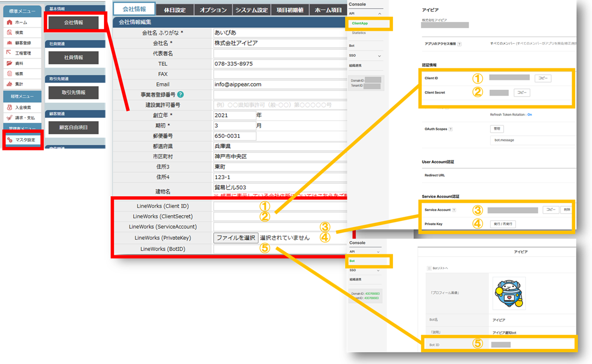592x364 pixels.
Task: Open the システム設定 tab
Action: [251, 10]
